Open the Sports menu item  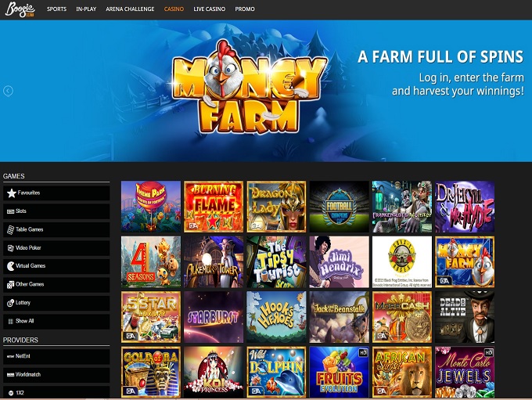click(x=56, y=9)
